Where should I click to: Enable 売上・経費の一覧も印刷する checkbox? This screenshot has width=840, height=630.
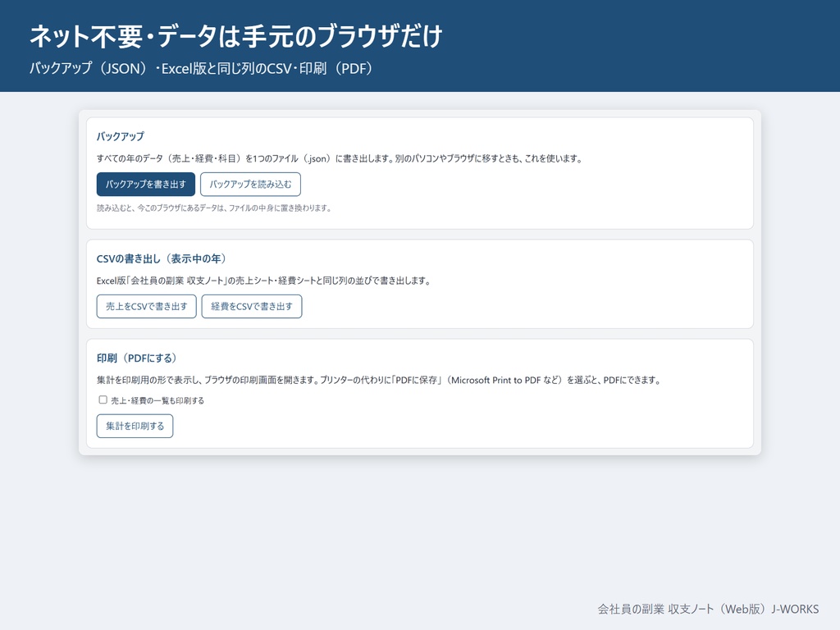pyautogui.click(x=103, y=399)
